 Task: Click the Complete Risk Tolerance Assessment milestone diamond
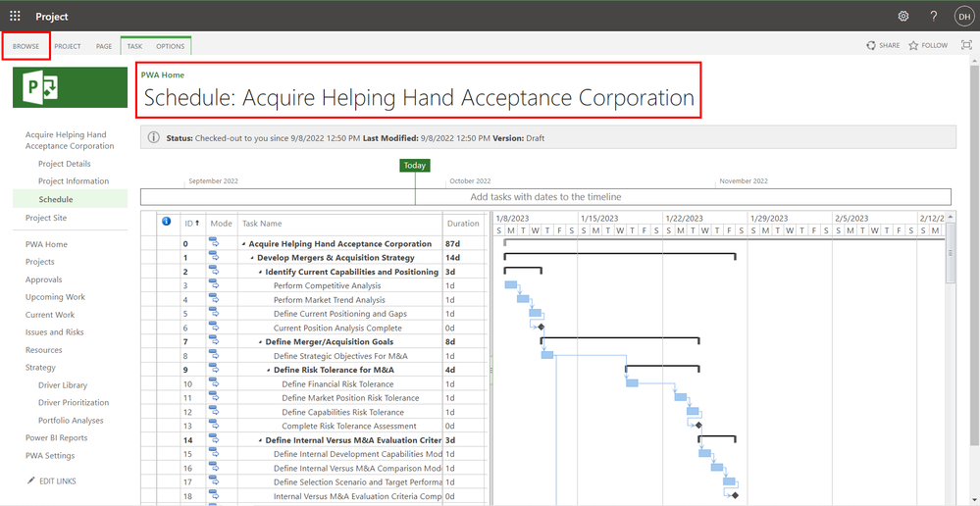[698, 425]
